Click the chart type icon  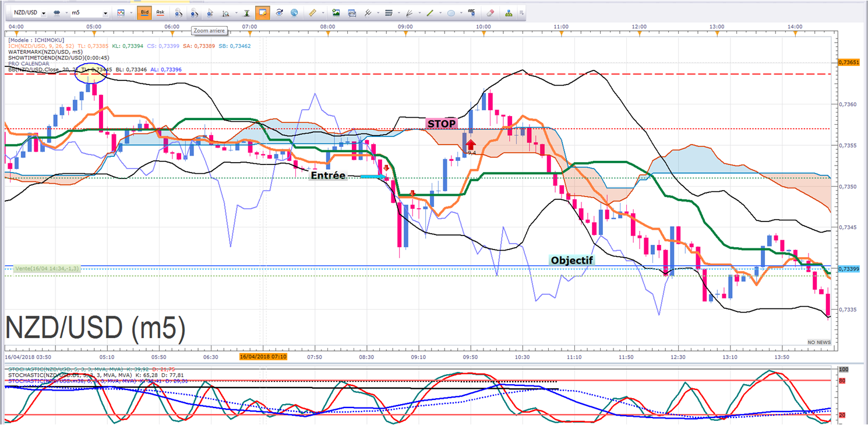click(121, 12)
